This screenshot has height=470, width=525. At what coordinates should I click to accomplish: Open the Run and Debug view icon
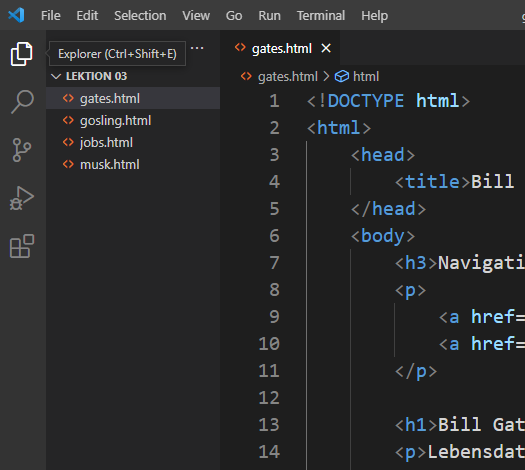tap(22, 198)
